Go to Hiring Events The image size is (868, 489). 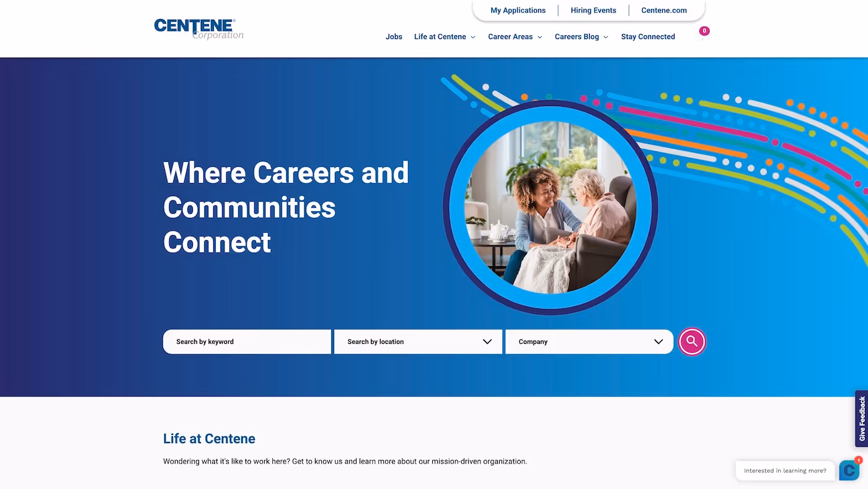click(593, 10)
